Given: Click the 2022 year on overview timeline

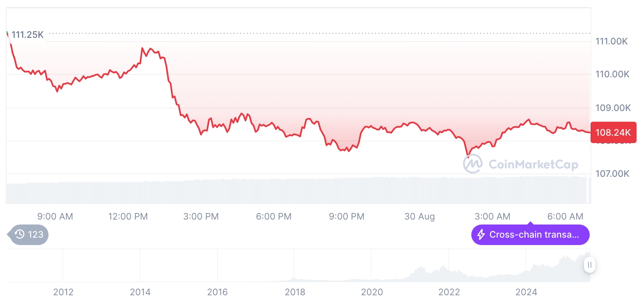Looking at the screenshot, I should pos(449,292).
